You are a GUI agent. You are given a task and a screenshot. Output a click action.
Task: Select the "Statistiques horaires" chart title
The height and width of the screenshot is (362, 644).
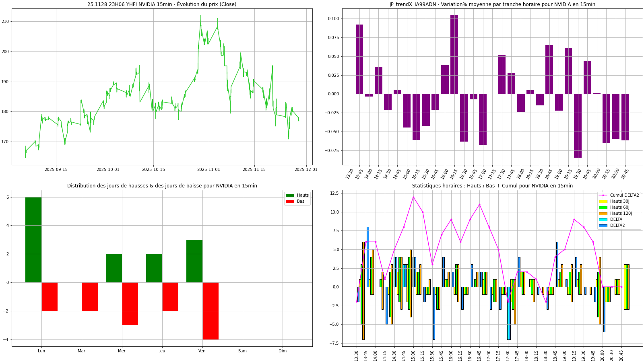point(492,186)
